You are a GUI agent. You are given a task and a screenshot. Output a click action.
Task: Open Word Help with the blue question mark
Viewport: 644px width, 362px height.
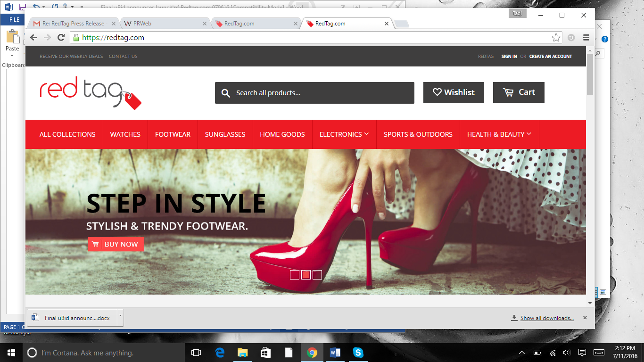(605, 39)
